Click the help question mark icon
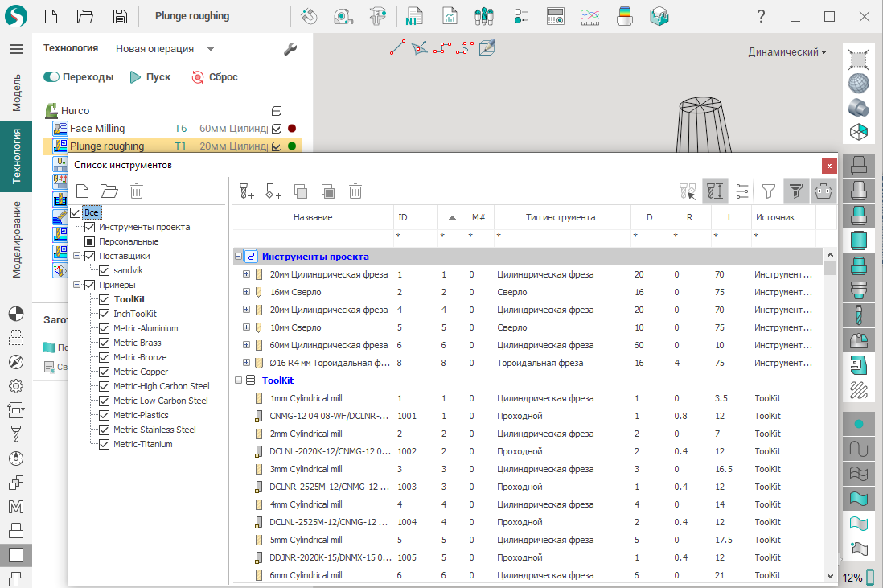Image resolution: width=883 pixels, height=588 pixels. point(761,16)
